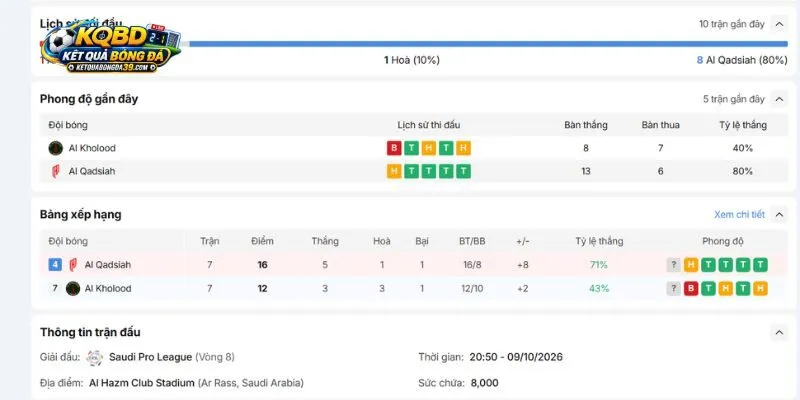800x400 pixels.
Task: Click the 8,000 capacity value
Action: click(484, 383)
